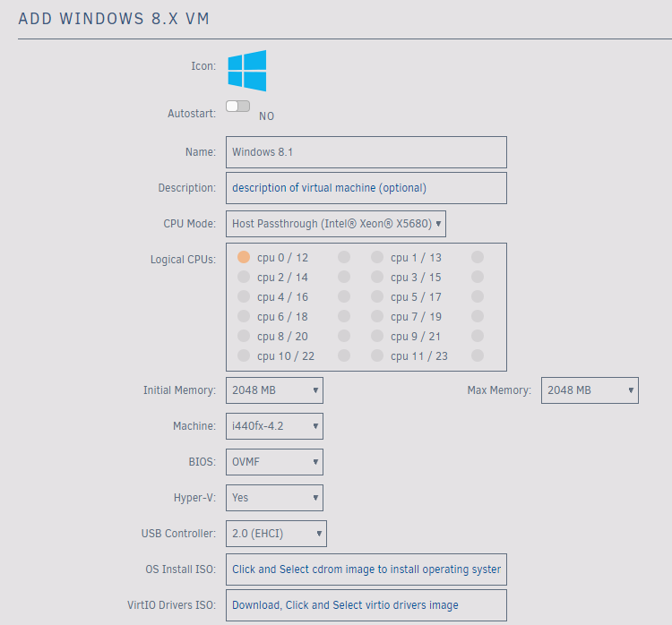The image size is (672, 625).
Task: Open the Machine type dropdown showing i440fx-4.2
Action: point(274,426)
